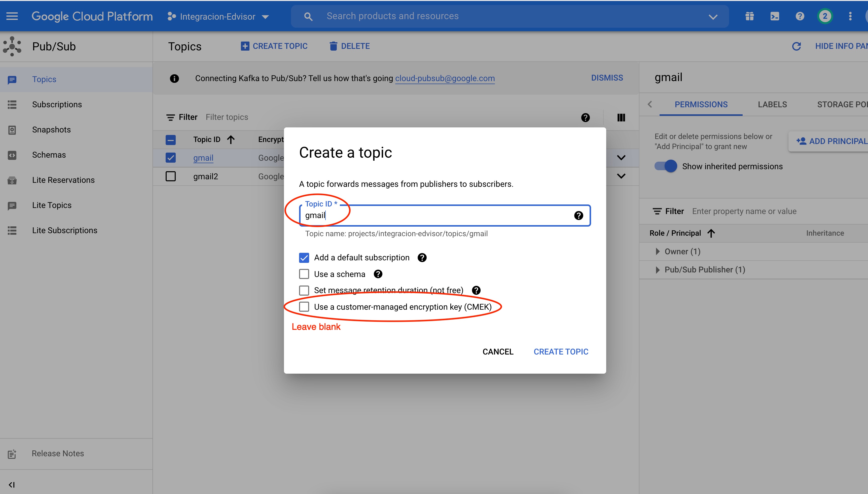Click the Snapshots sidebar icon

(12, 130)
